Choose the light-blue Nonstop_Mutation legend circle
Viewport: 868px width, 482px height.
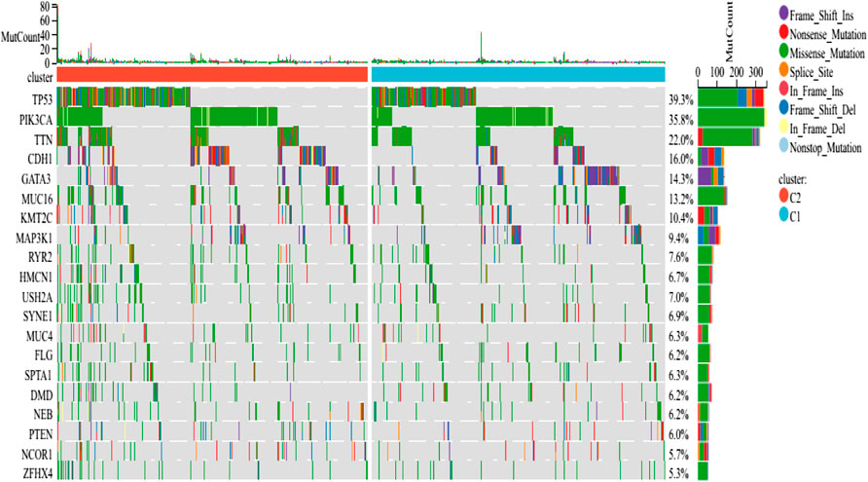coord(783,145)
